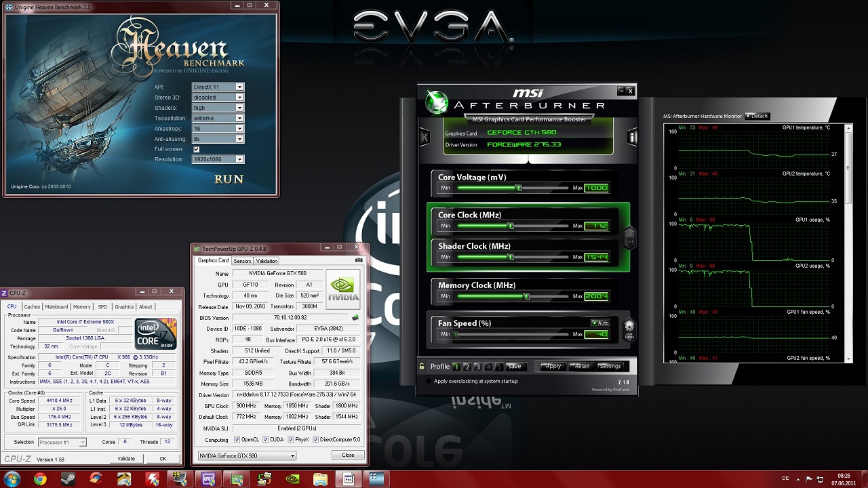Click the Core Voltage slider handle
This screenshot has height=488, width=868.
click(x=519, y=188)
